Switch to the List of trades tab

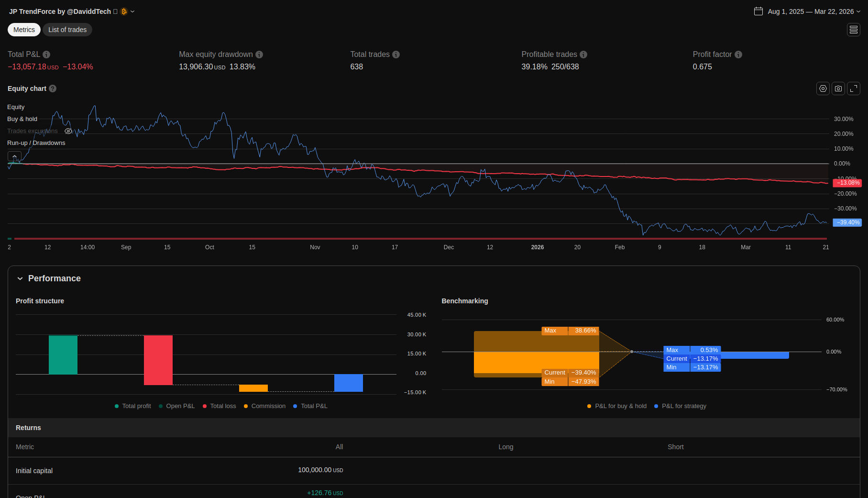(67, 30)
